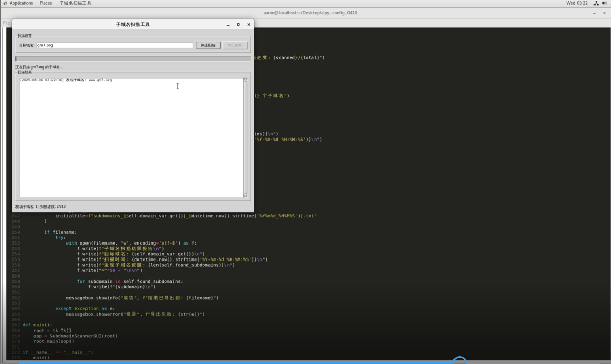The width and height of the screenshot is (611, 364).
Task: Click the 目标域名: label
Action: [x=27, y=46]
